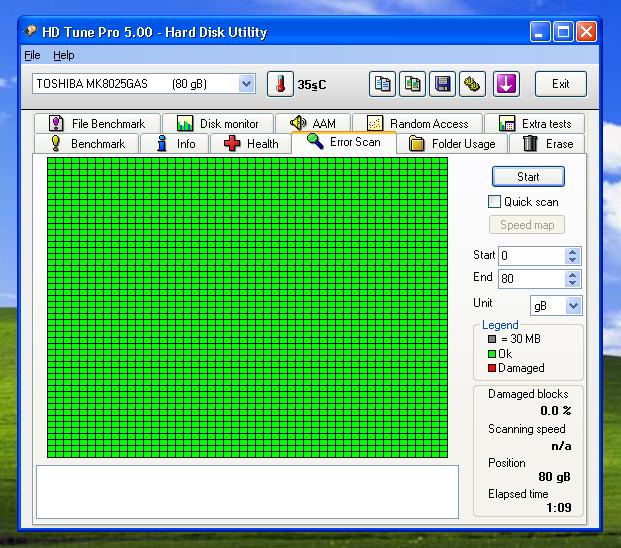Expand the TOSHIBA MK8025GAS drive dropdown
Screen dimensions: 621x548
[247, 84]
